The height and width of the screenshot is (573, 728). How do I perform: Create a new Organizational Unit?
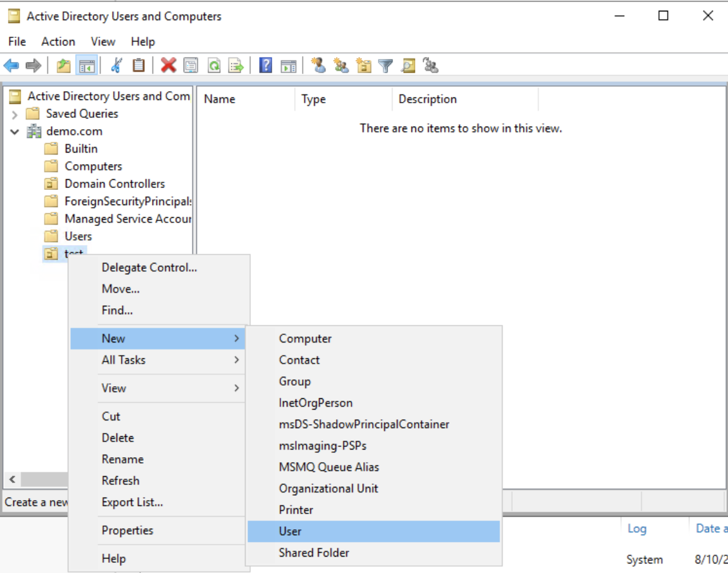point(373,488)
